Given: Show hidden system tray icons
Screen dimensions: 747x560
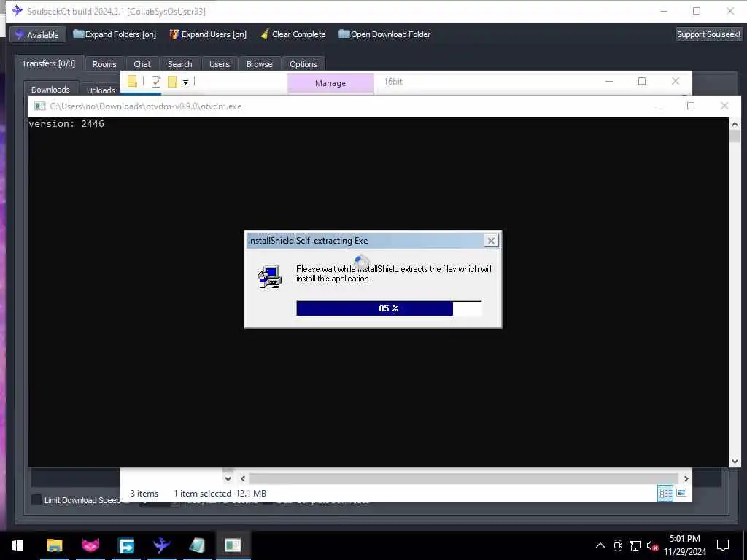Looking at the screenshot, I should (x=600, y=545).
